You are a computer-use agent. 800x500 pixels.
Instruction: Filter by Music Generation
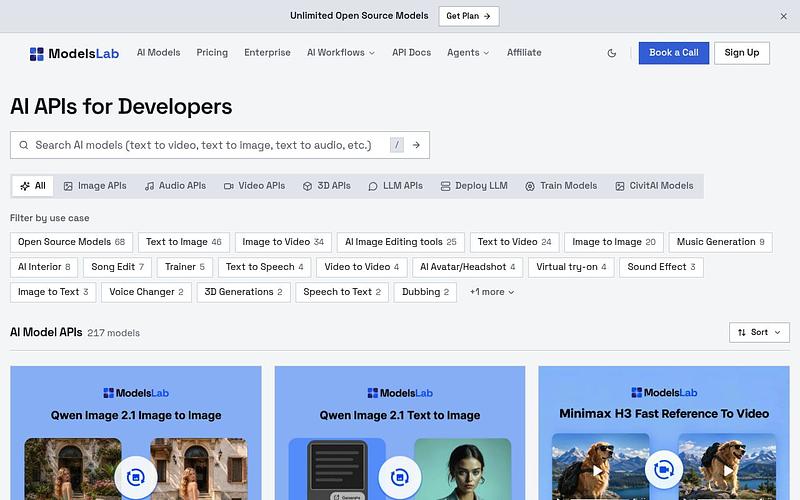pyautogui.click(x=720, y=242)
